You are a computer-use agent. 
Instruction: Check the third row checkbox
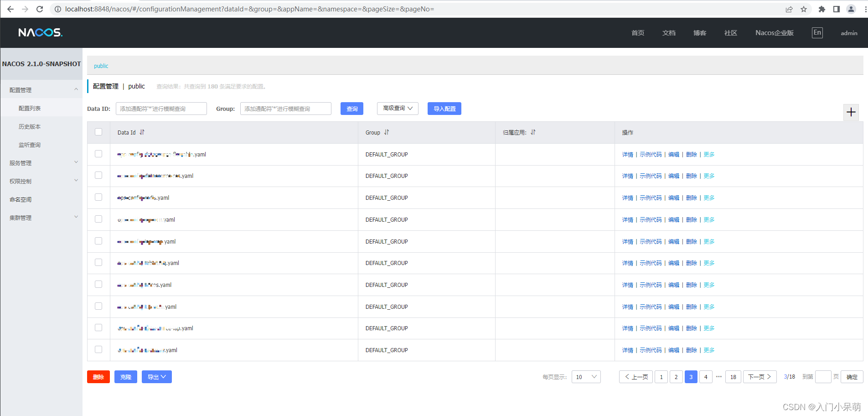tap(98, 197)
